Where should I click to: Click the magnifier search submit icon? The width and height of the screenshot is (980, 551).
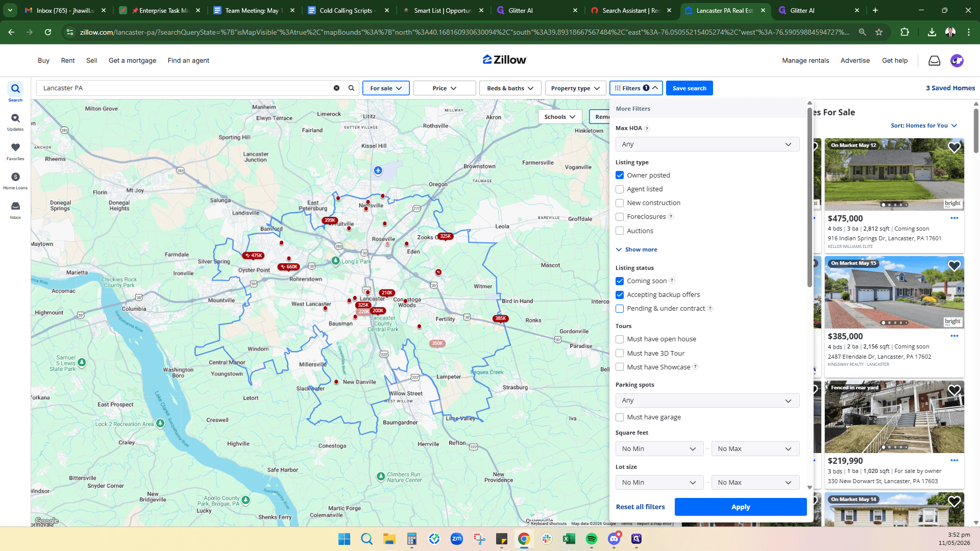pyautogui.click(x=351, y=88)
